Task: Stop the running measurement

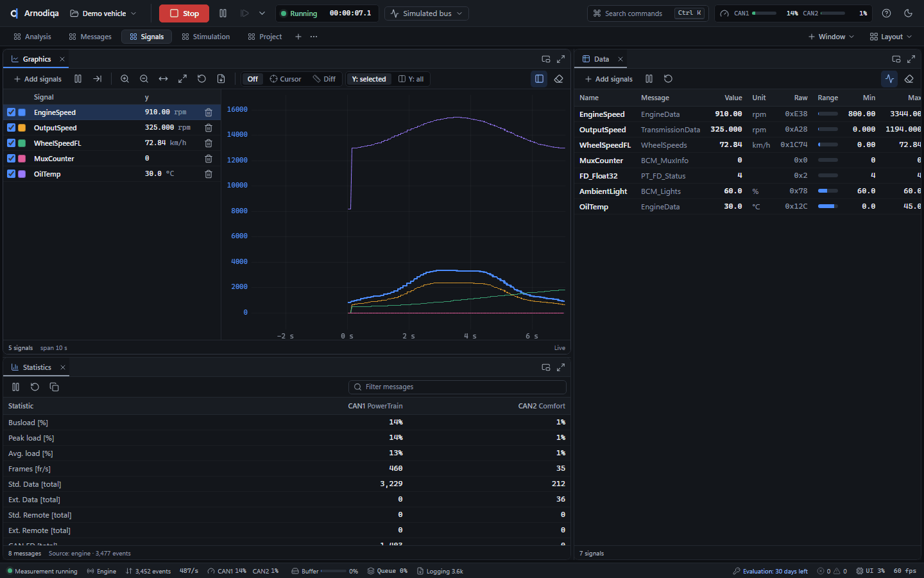Action: tap(184, 13)
